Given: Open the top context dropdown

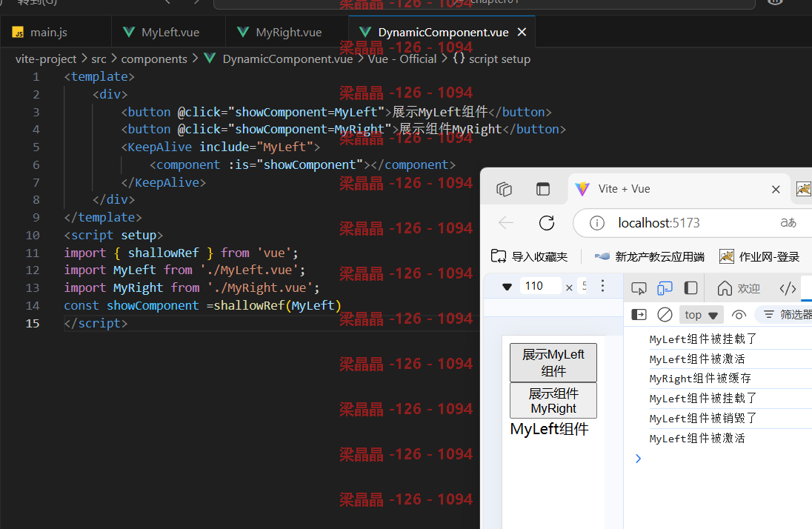Looking at the screenshot, I should [x=701, y=315].
